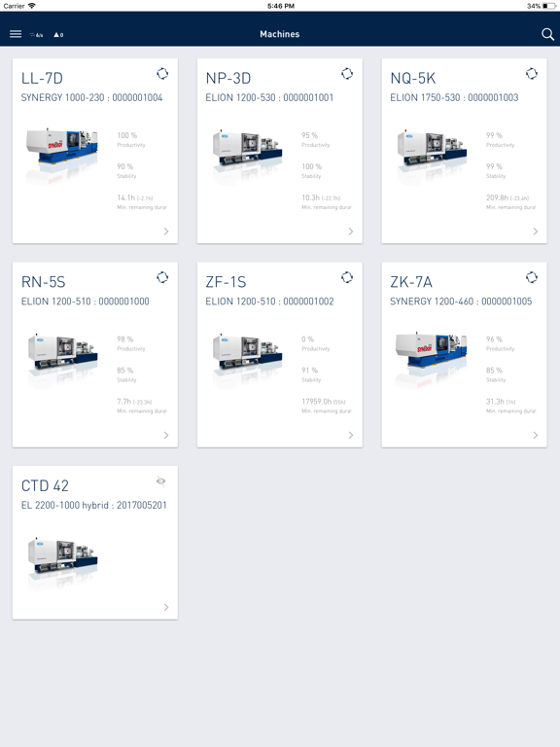Tap the connected machines 6/6 indicator
The width and height of the screenshot is (560, 747).
(36, 35)
